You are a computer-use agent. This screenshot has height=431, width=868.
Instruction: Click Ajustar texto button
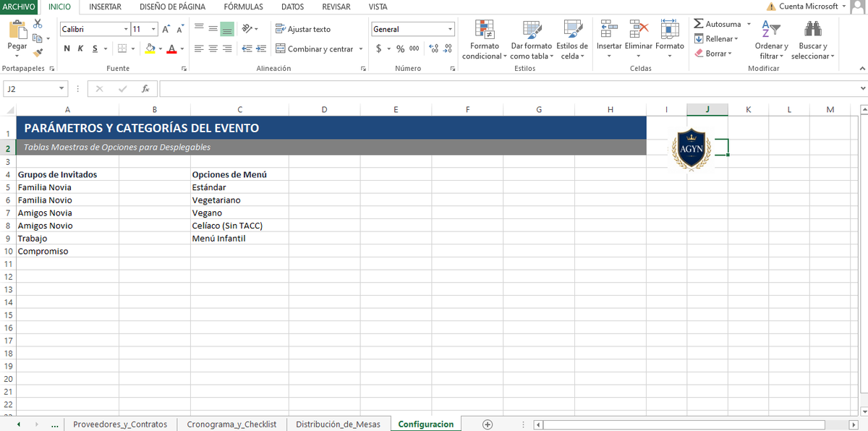pyautogui.click(x=303, y=29)
